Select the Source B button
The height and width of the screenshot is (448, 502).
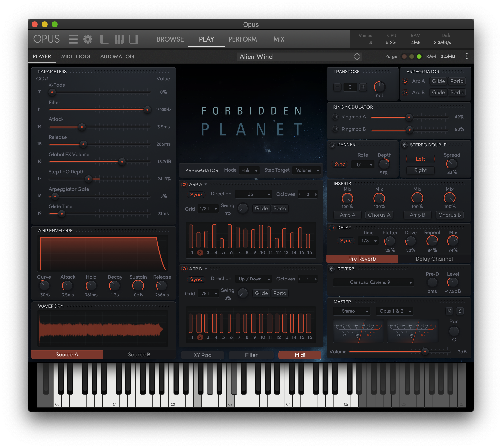(x=139, y=355)
